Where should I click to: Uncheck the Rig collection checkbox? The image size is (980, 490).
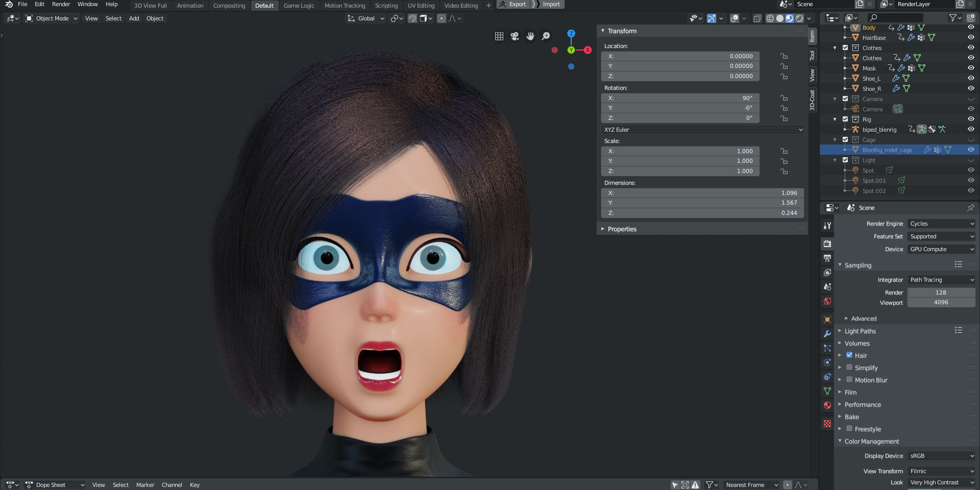[x=845, y=119]
